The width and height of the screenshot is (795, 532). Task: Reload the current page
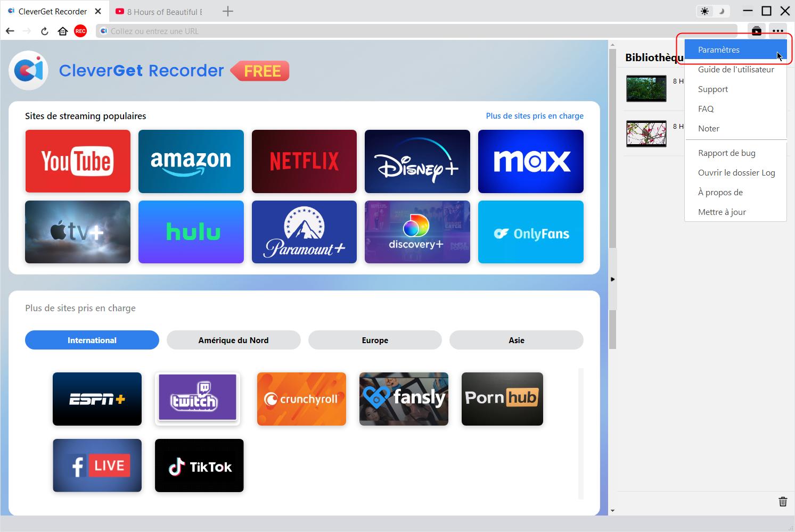coord(45,31)
